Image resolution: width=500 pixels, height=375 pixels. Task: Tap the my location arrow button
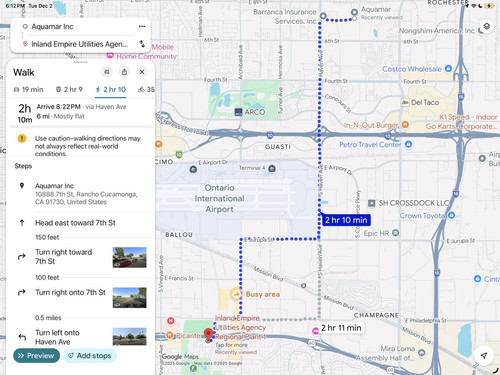484,355
